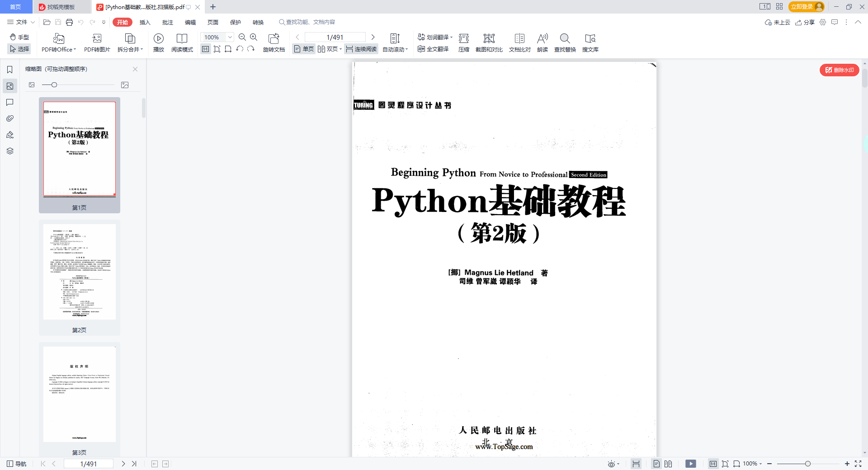Open the PDF转Office converter
The height and width of the screenshot is (470, 868).
tap(59, 43)
